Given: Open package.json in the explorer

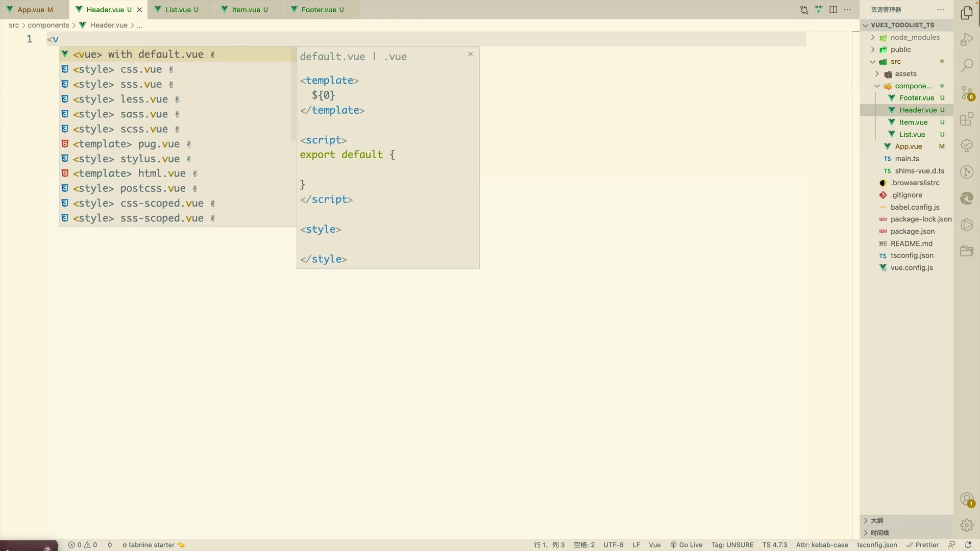Looking at the screenshot, I should pyautogui.click(x=913, y=231).
